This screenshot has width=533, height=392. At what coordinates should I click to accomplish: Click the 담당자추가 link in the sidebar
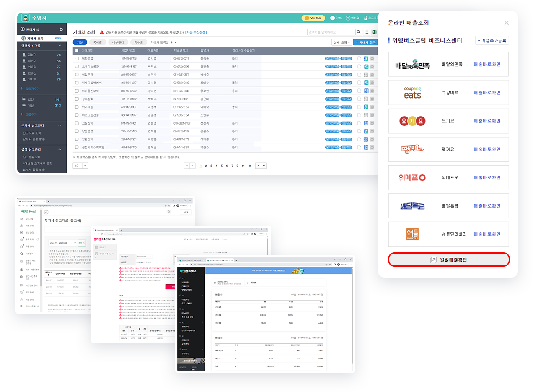point(30,88)
